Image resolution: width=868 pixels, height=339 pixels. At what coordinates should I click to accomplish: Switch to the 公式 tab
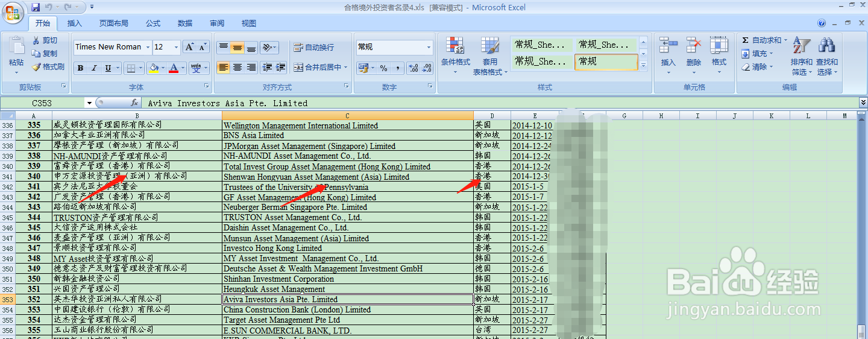[x=153, y=24]
